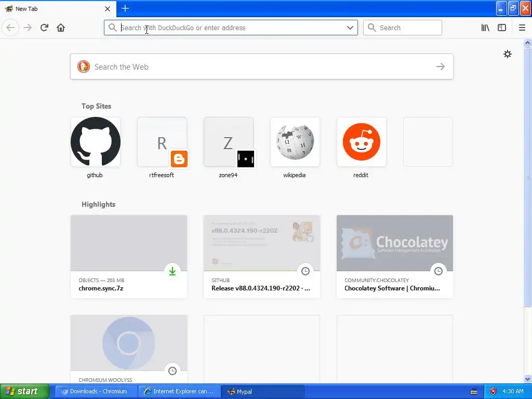Submit web search with the arrow button
The width and height of the screenshot is (532, 399).
[x=441, y=66]
